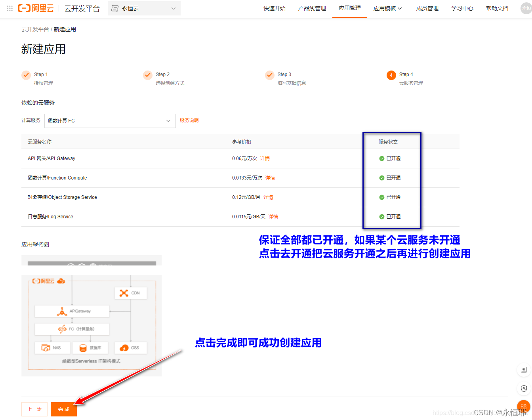
Task: Click the application architecture diagram thumbnail
Action: click(x=92, y=316)
